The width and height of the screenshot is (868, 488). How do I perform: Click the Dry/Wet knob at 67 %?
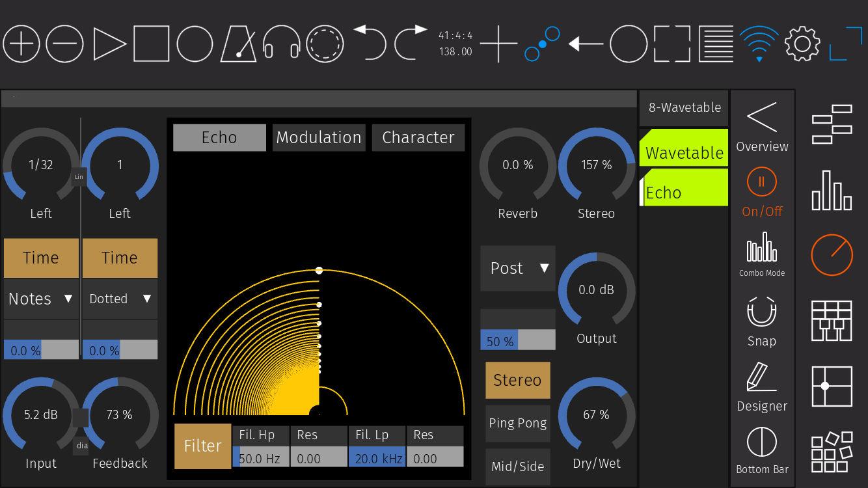tap(597, 416)
